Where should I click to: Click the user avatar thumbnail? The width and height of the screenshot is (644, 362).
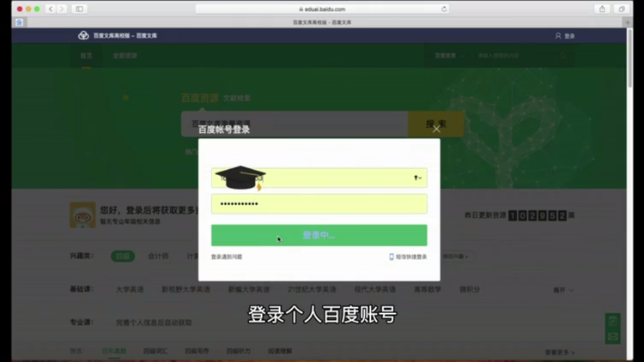tap(82, 214)
